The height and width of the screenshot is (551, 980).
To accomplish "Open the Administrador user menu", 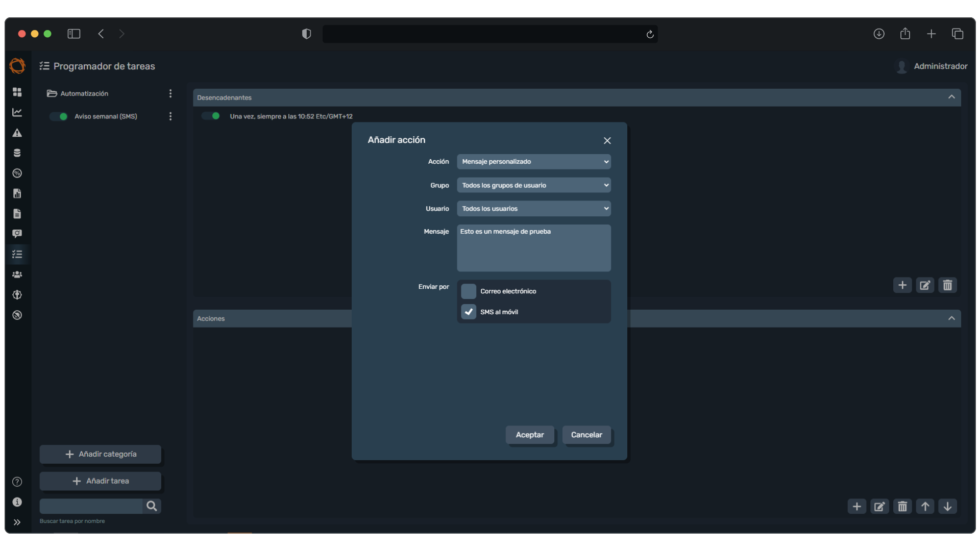I will pyautogui.click(x=932, y=66).
